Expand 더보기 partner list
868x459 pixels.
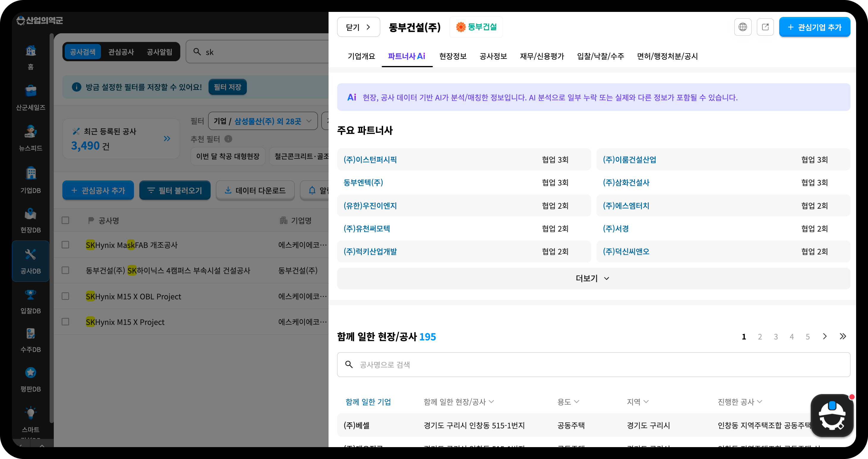click(x=594, y=279)
